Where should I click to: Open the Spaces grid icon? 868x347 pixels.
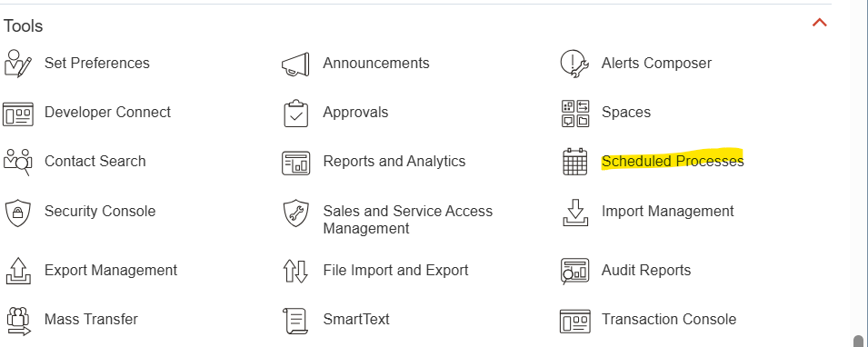point(575,113)
